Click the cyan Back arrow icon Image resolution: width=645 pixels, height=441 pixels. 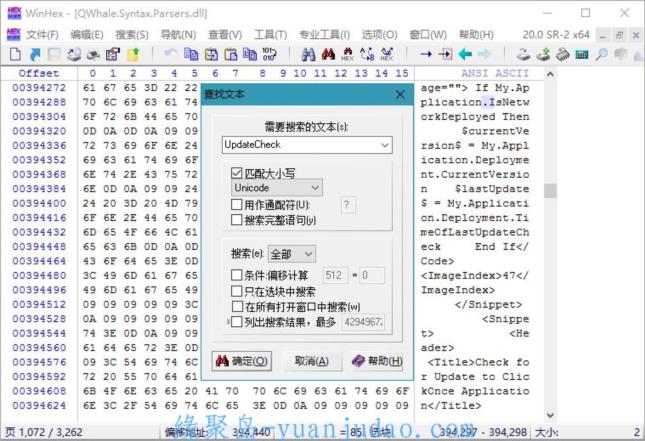tap(465, 54)
